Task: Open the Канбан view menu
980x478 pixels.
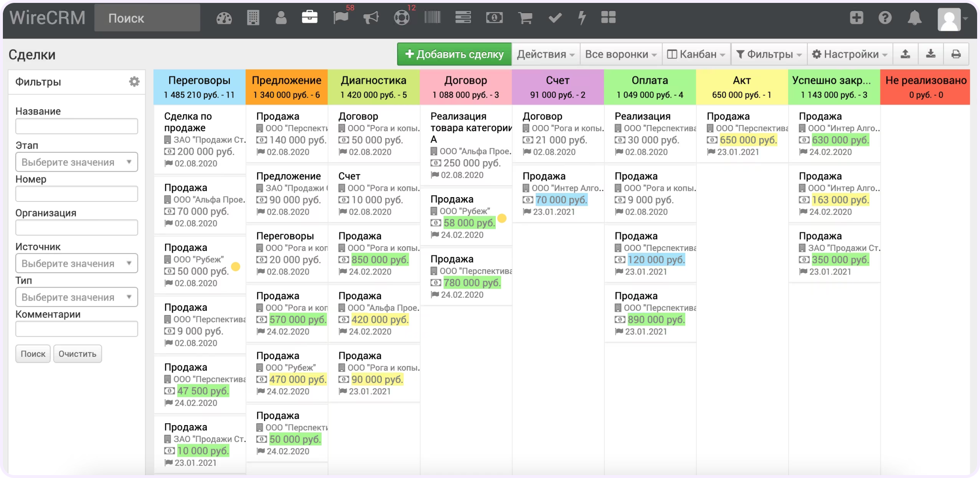Action: pyautogui.click(x=696, y=54)
